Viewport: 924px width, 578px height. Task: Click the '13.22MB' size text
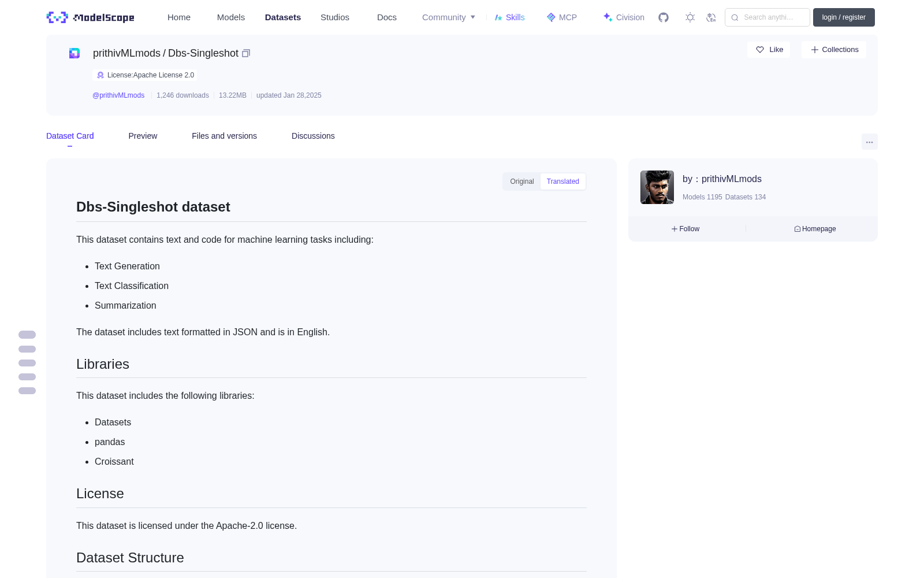233,95
